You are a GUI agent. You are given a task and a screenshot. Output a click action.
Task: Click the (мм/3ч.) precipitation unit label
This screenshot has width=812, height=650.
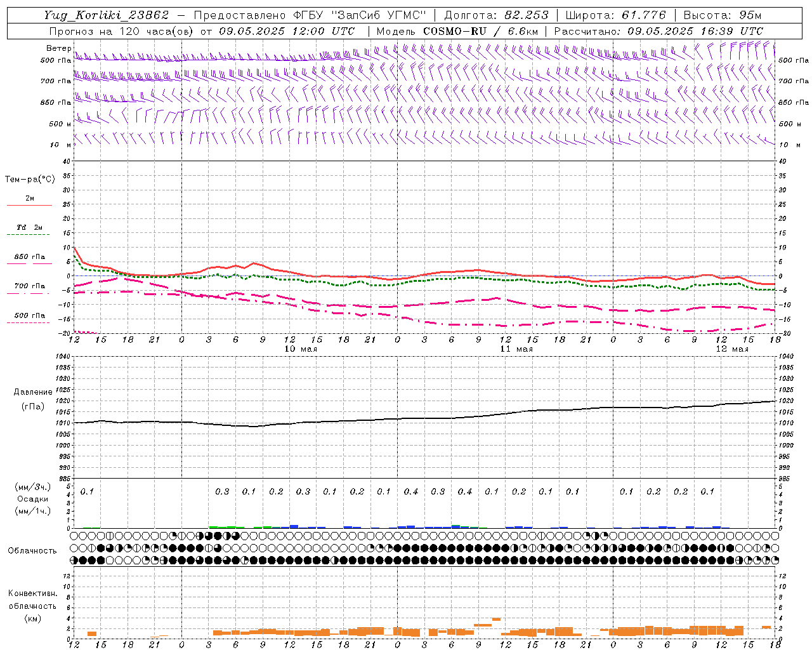pyautogui.click(x=33, y=487)
